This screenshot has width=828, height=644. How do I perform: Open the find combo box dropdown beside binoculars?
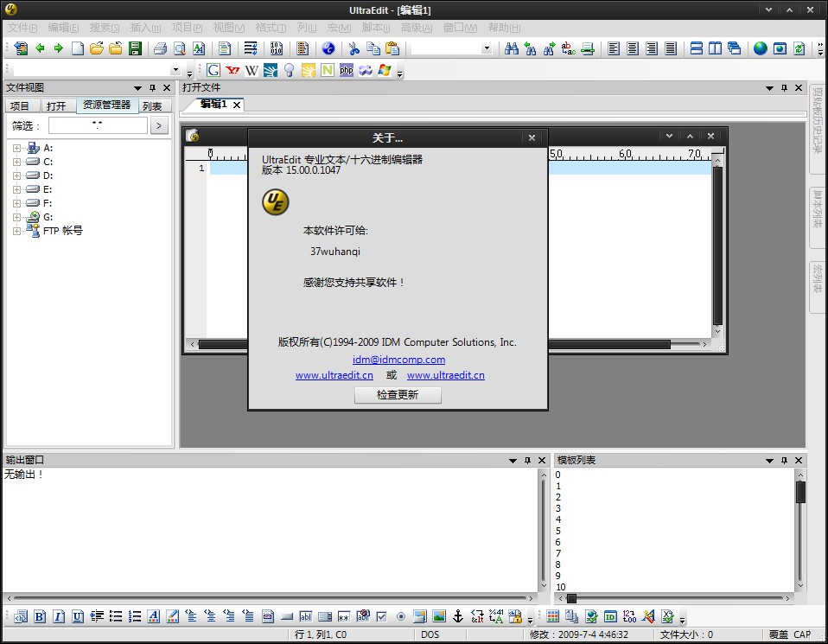tap(487, 48)
